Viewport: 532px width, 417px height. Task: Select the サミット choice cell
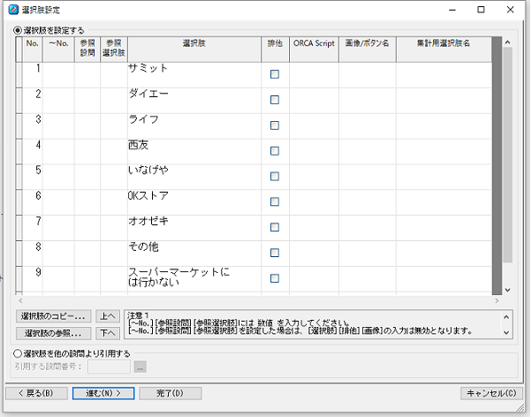[194, 75]
